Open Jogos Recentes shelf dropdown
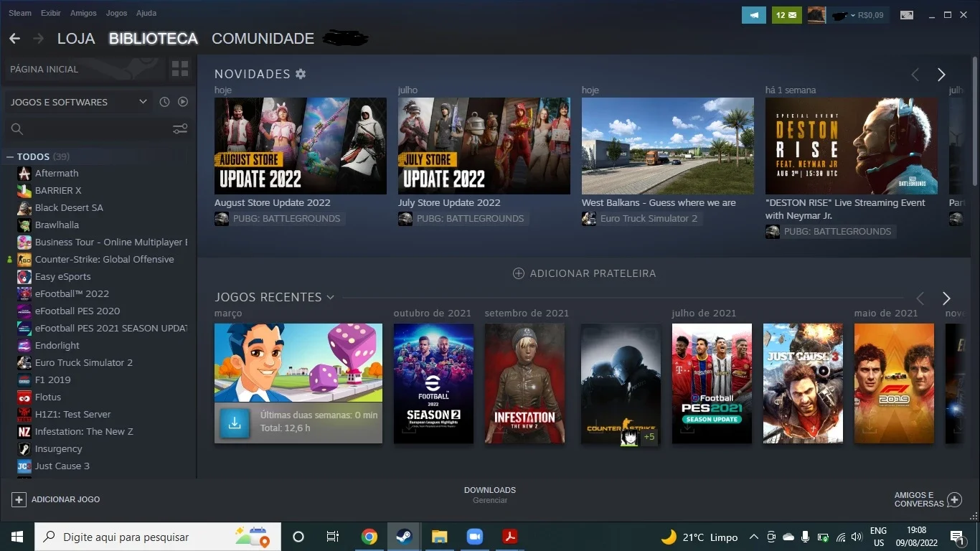This screenshot has height=551, width=980. pos(330,297)
